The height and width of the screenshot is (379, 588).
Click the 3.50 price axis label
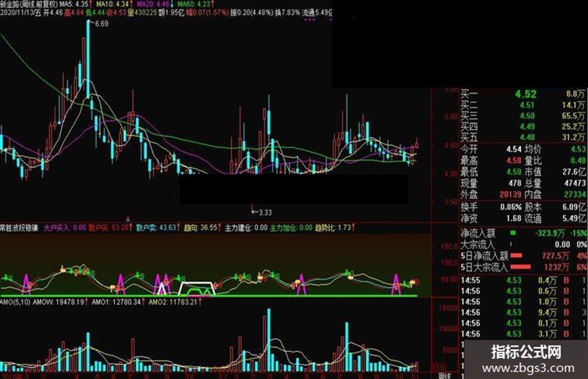pyautogui.click(x=451, y=202)
